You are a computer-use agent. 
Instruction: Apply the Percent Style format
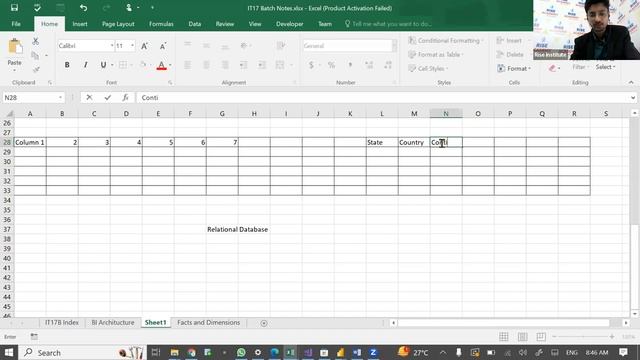click(331, 65)
